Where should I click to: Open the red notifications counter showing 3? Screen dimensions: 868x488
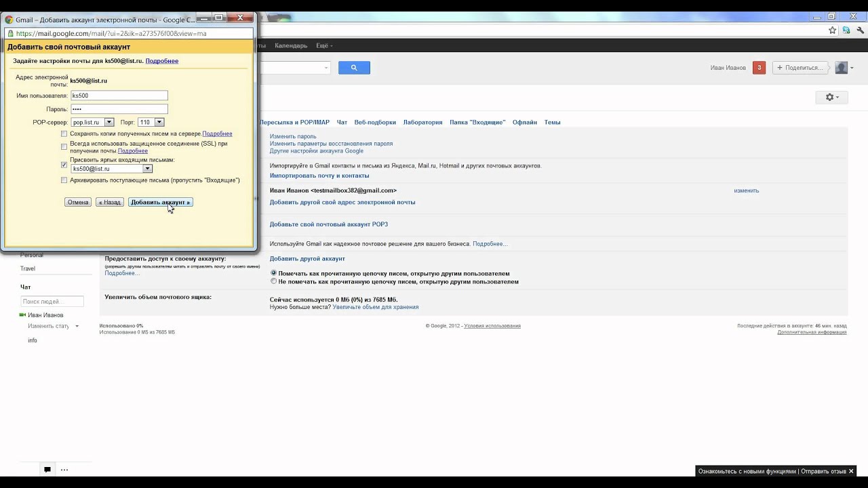[759, 68]
